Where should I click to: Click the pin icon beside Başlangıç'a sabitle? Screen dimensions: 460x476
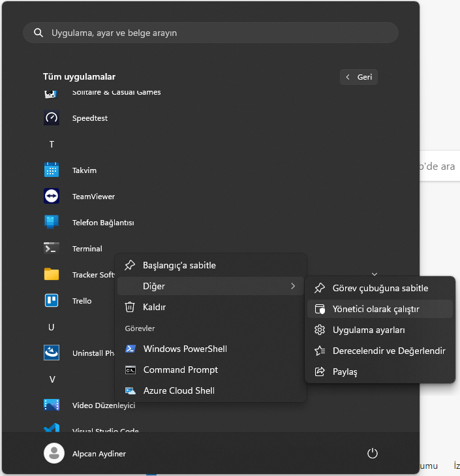(130, 265)
